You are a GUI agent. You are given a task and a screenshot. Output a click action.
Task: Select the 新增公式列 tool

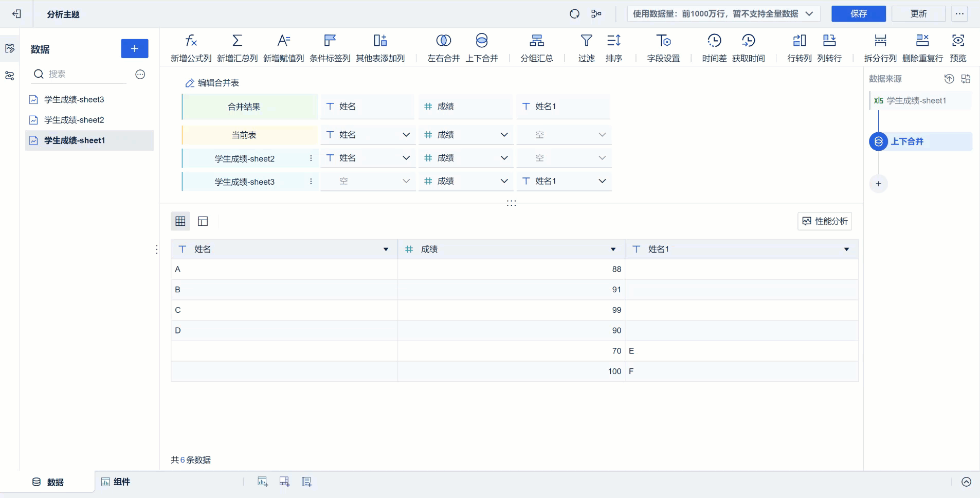pos(190,47)
